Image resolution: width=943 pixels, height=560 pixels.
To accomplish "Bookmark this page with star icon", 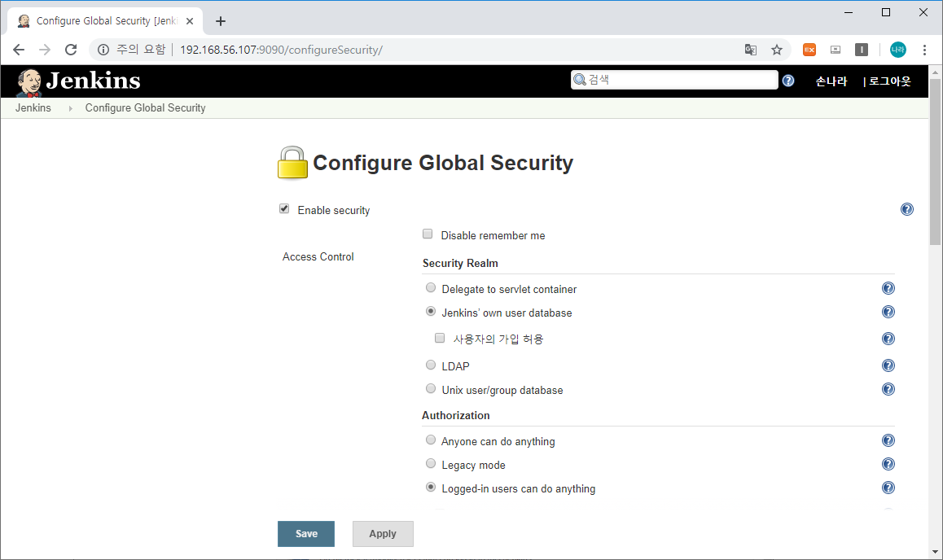I will (777, 50).
